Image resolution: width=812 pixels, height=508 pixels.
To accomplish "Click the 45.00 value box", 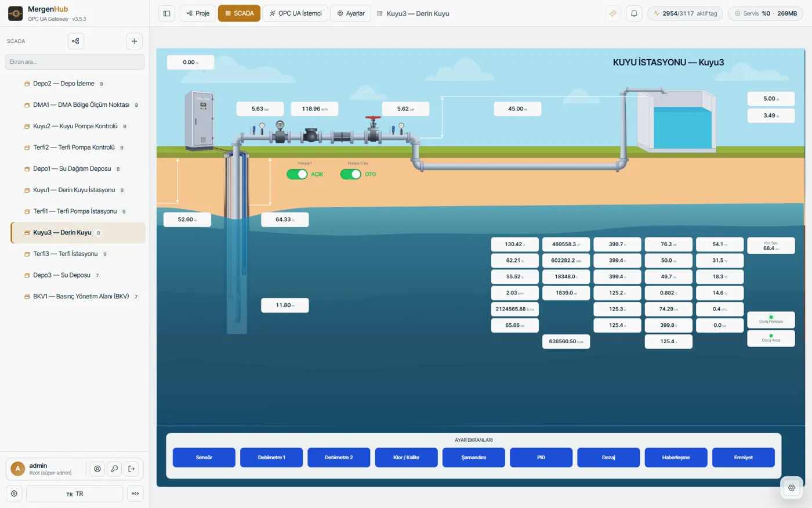I will click(x=517, y=109).
